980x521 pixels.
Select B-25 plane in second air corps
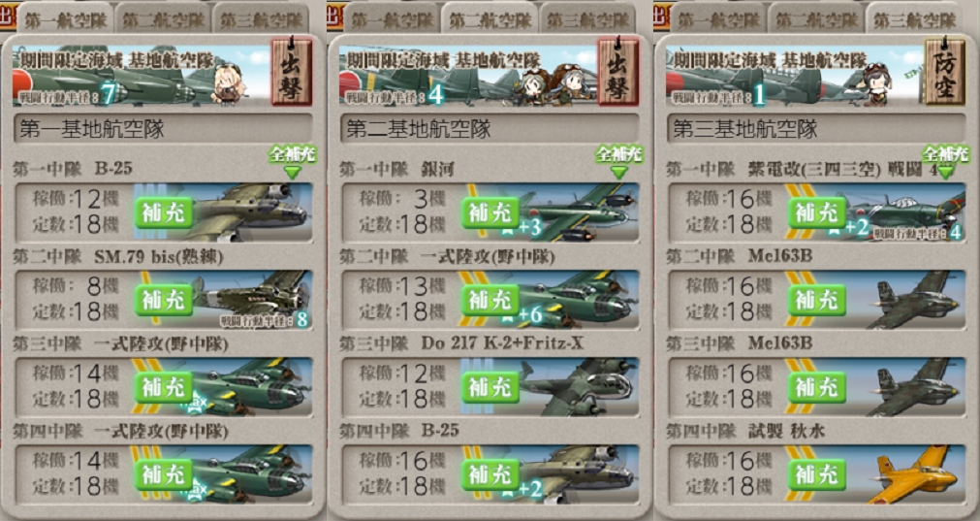578,474
